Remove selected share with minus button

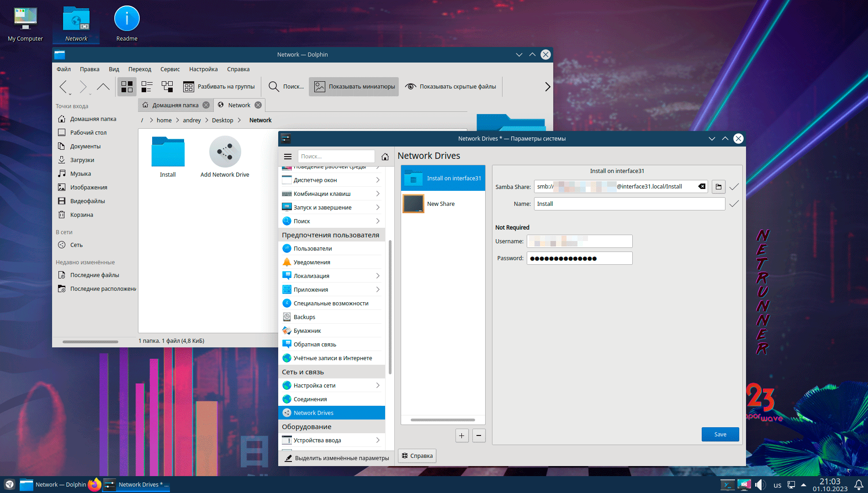pyautogui.click(x=478, y=435)
